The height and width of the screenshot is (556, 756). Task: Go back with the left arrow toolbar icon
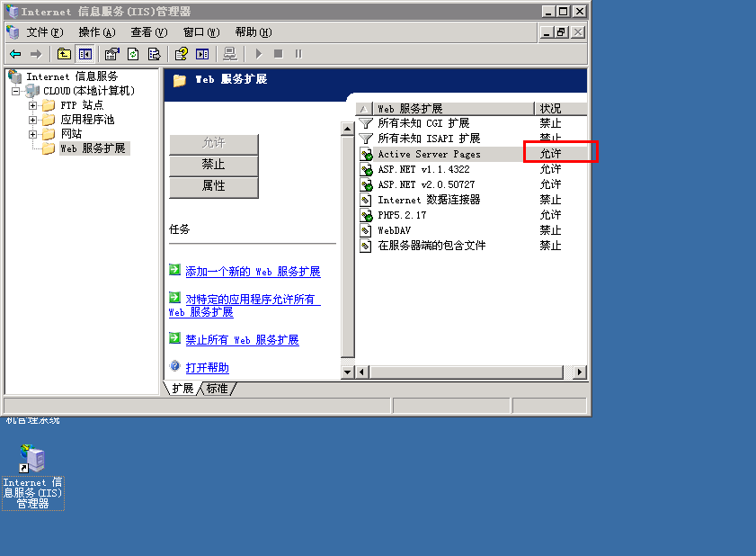point(15,54)
